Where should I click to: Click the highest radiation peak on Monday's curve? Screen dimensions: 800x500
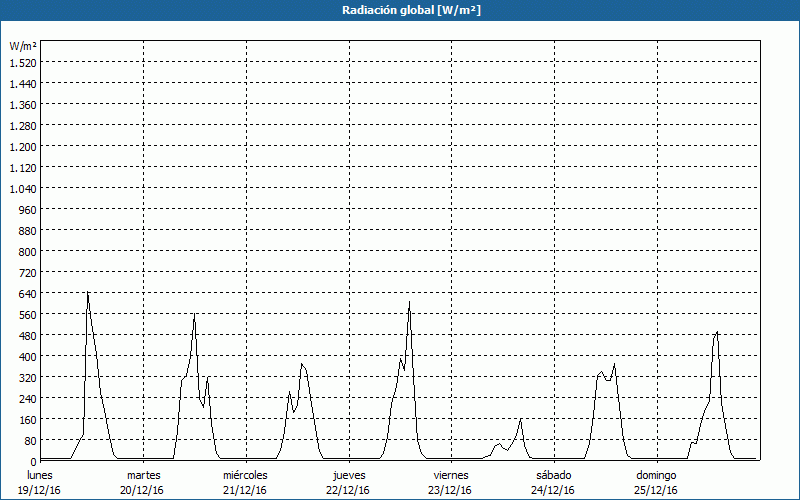coord(88,293)
